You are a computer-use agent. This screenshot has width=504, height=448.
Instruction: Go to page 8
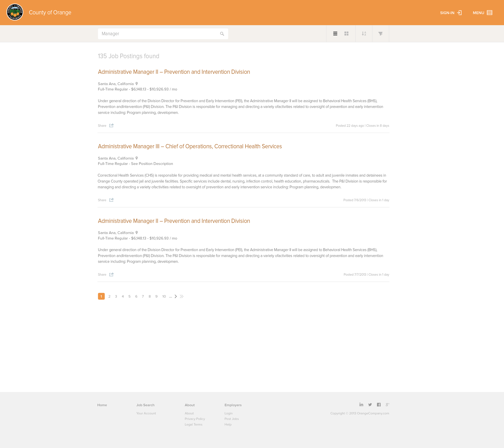click(150, 296)
